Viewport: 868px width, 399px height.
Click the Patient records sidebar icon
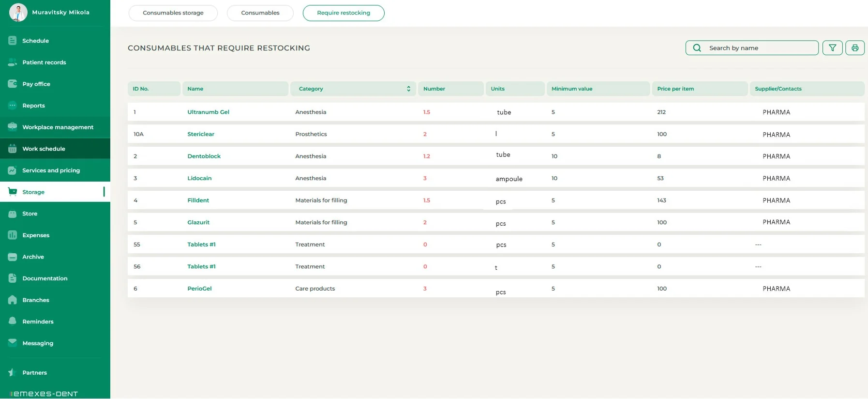click(13, 62)
